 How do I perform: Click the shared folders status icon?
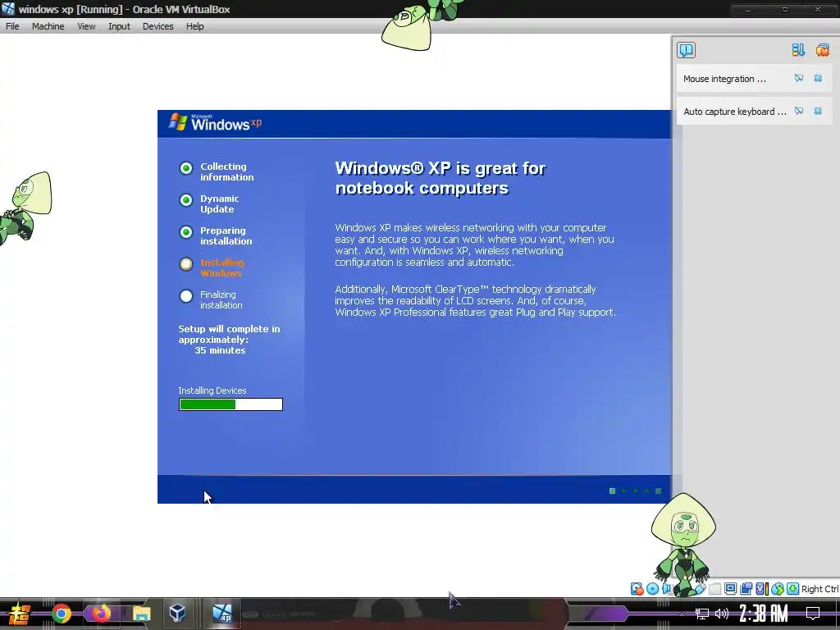pyautogui.click(x=715, y=589)
